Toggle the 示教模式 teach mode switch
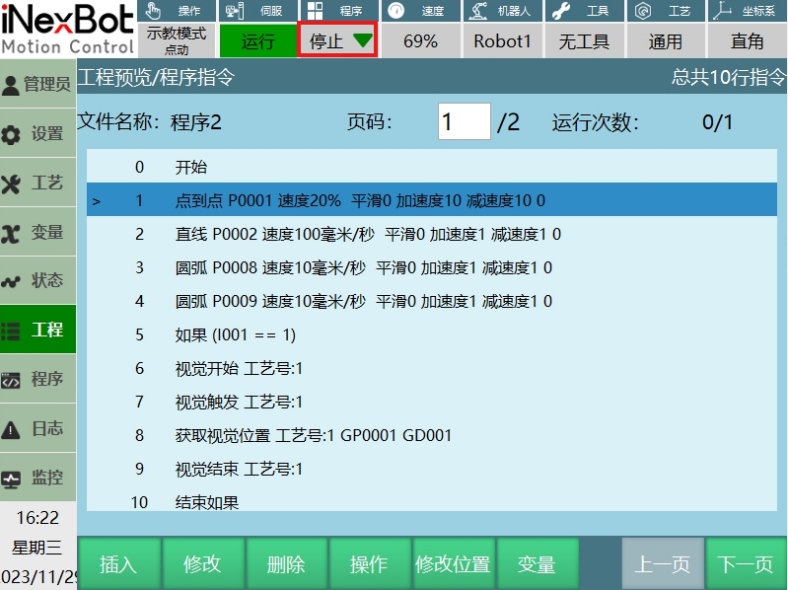 tap(175, 40)
